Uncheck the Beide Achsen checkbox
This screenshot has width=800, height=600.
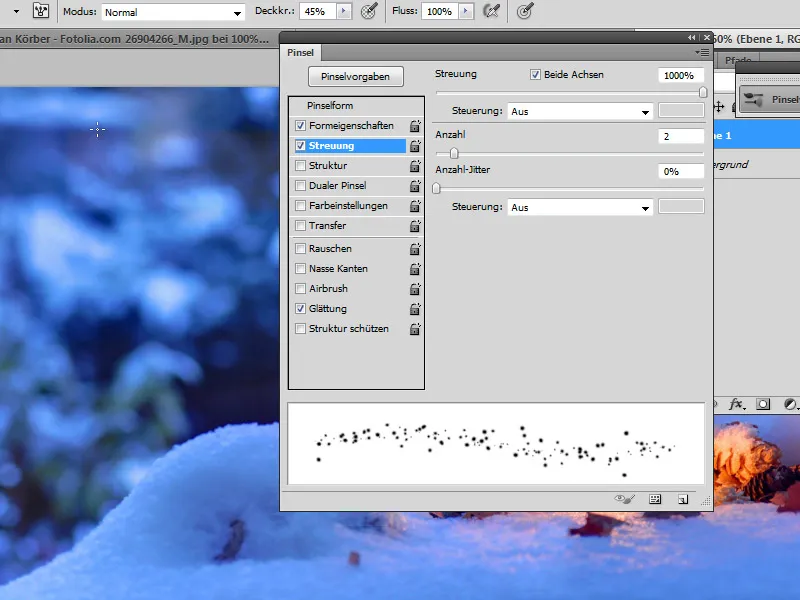click(535, 74)
